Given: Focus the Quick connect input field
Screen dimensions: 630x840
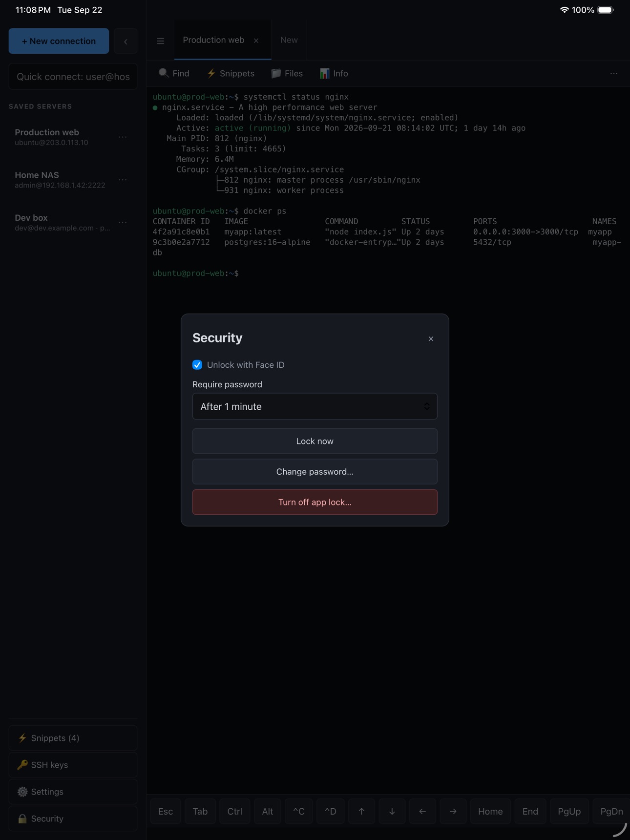Looking at the screenshot, I should pyautogui.click(x=73, y=77).
